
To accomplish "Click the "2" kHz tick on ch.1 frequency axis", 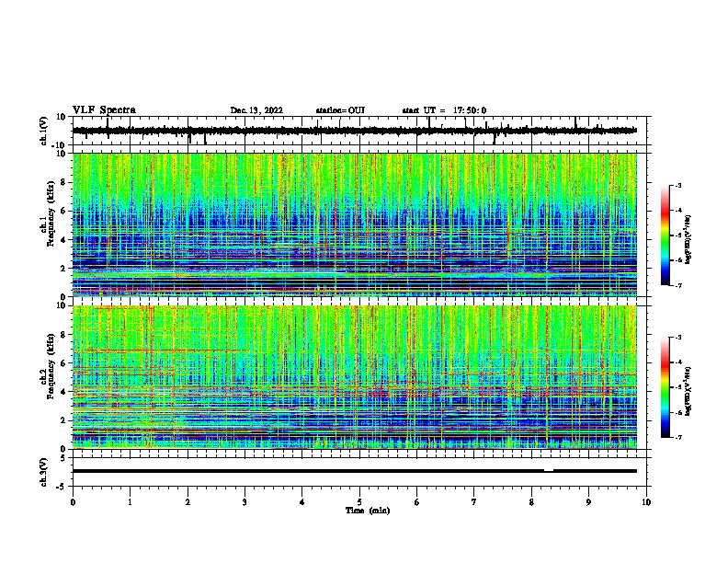I will [63, 269].
